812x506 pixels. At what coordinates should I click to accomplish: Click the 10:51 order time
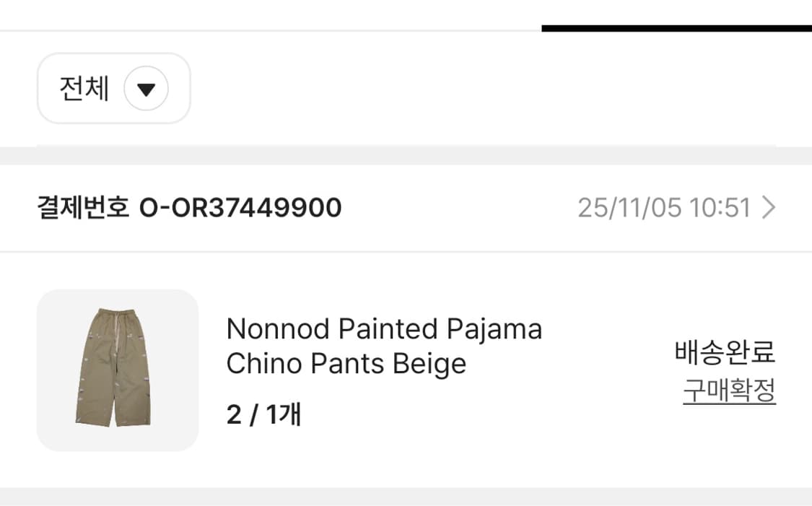[720, 208]
